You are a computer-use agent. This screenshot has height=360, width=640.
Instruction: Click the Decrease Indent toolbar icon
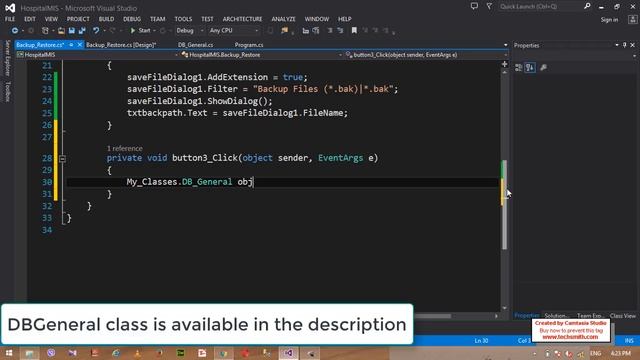[x=306, y=31]
